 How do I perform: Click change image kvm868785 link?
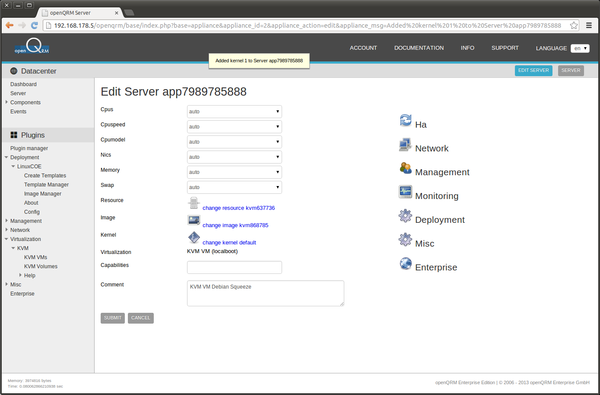click(235, 225)
